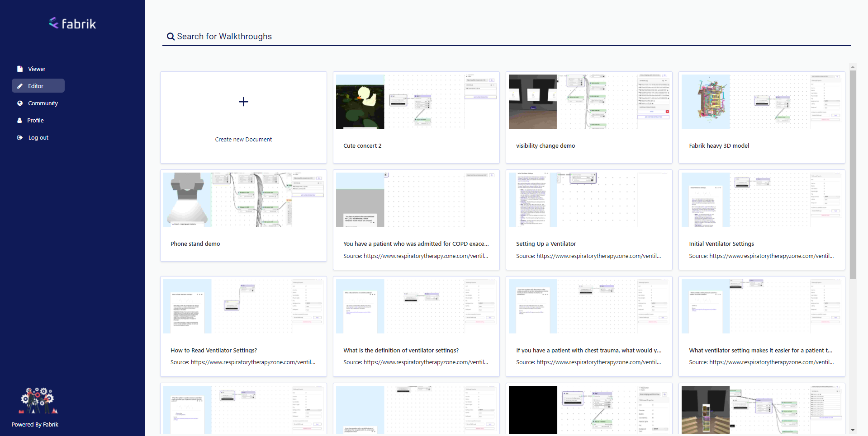Screen dimensions: 868x436
Task: Open Fabrik heavy 3D model thumbnail
Action: (x=762, y=102)
